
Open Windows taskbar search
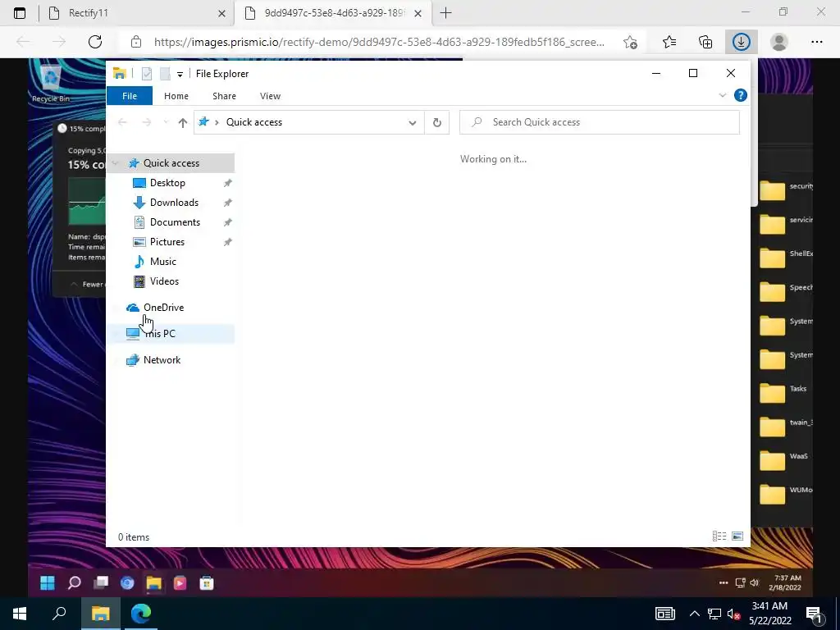tap(59, 614)
